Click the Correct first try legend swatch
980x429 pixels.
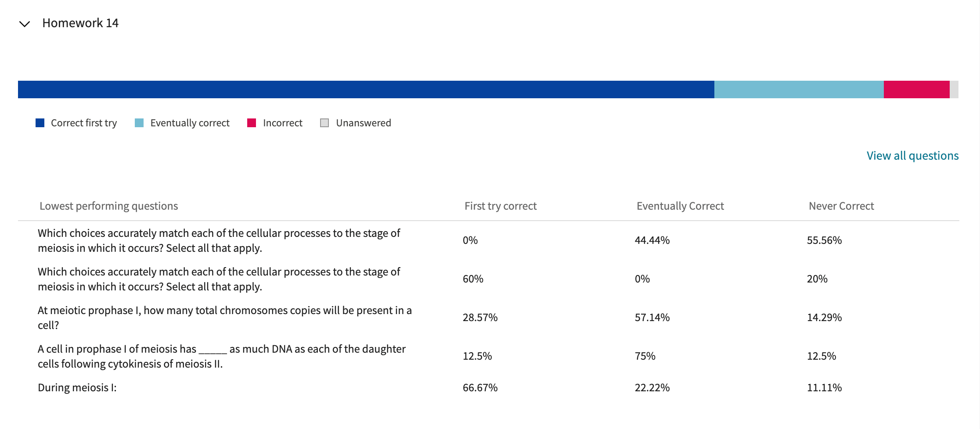click(40, 123)
